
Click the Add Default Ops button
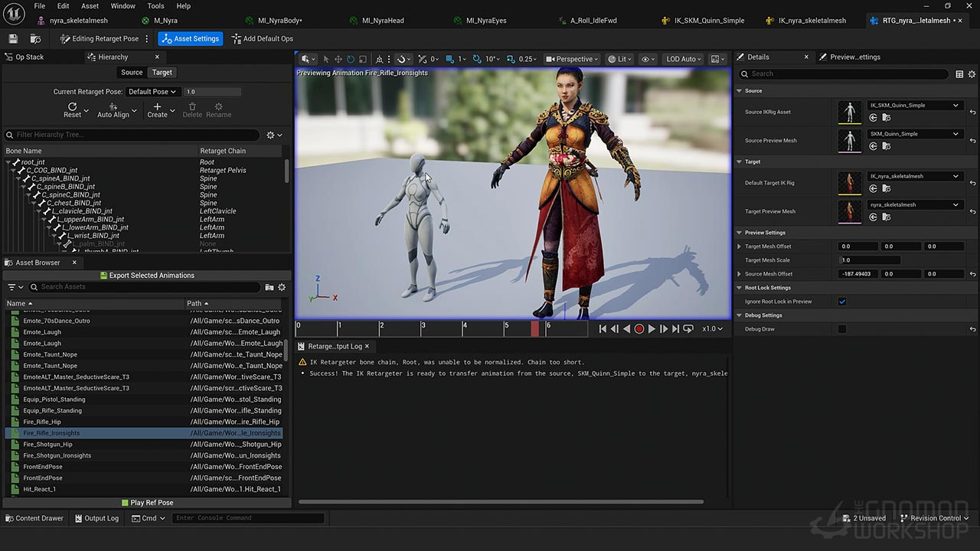(x=262, y=38)
